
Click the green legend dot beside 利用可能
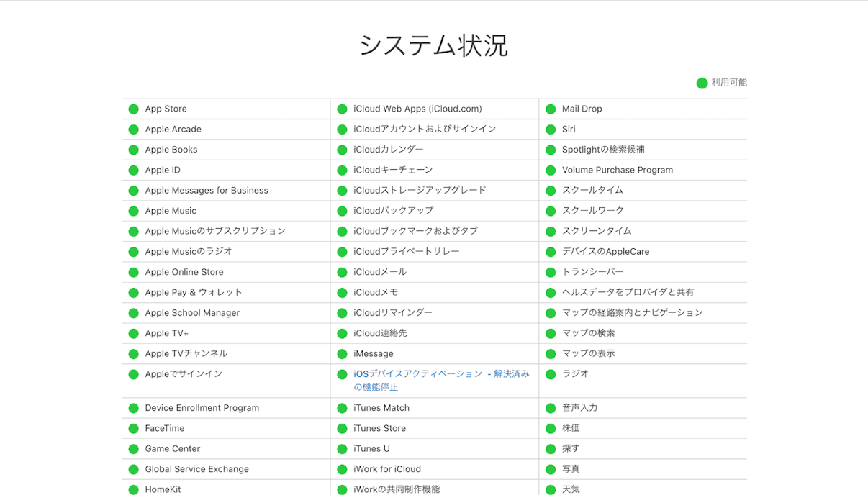pos(702,83)
